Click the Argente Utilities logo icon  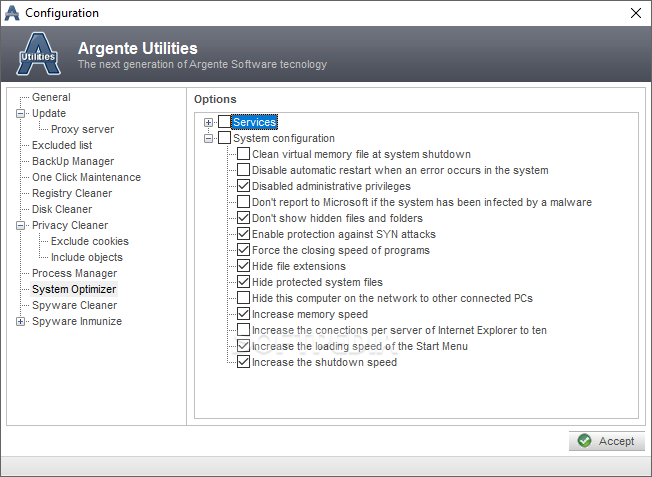[37, 55]
